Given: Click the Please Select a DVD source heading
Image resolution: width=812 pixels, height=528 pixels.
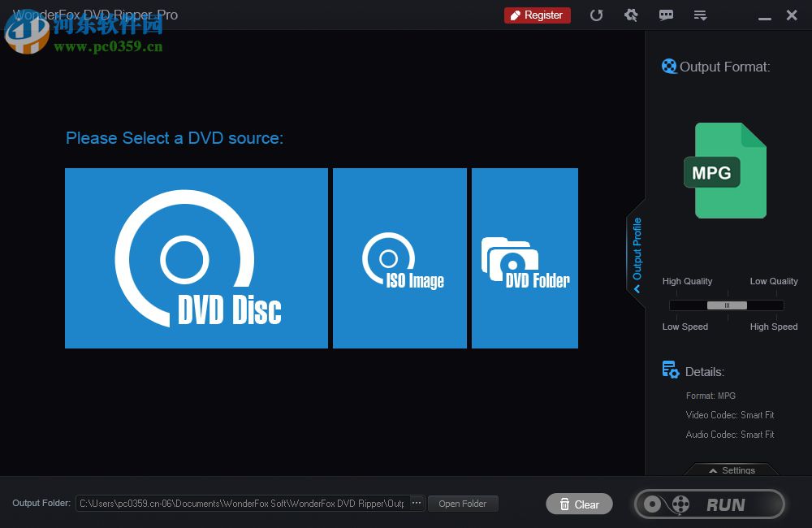Looking at the screenshot, I should pos(174,138).
